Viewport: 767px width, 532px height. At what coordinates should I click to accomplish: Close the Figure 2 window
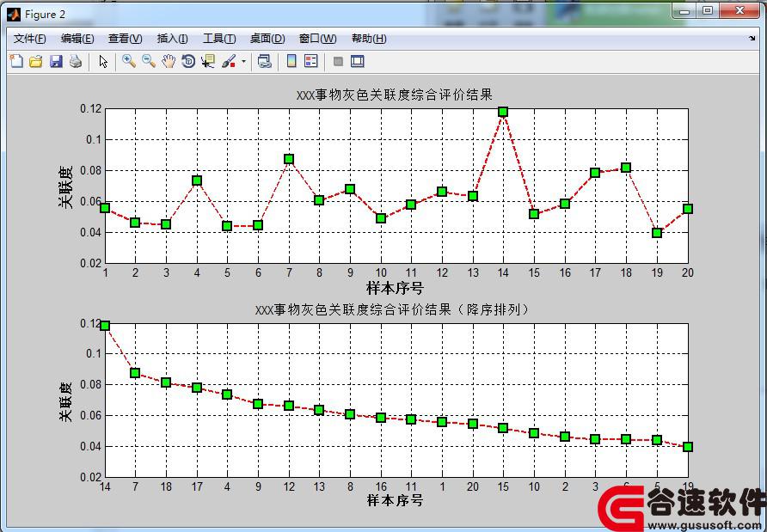pos(740,11)
